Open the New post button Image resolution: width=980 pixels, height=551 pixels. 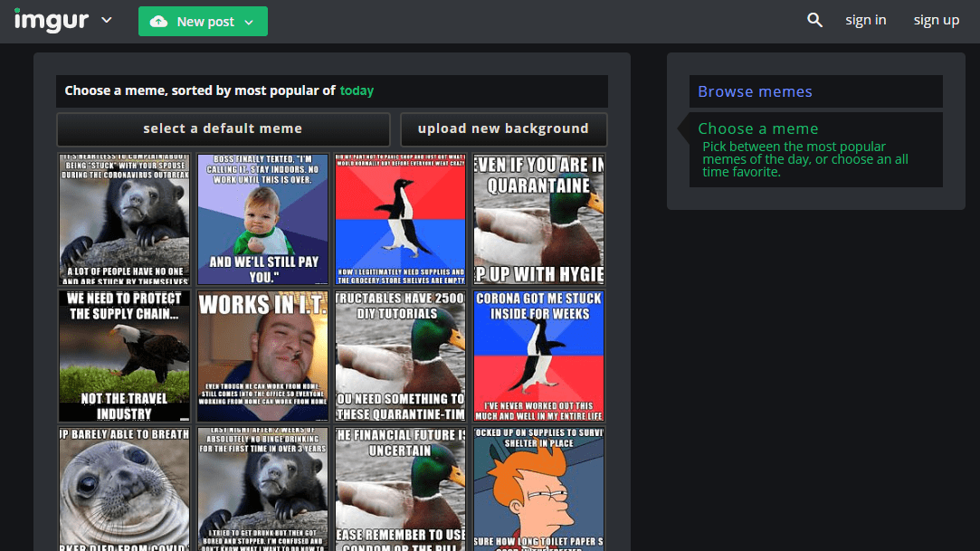(x=193, y=22)
